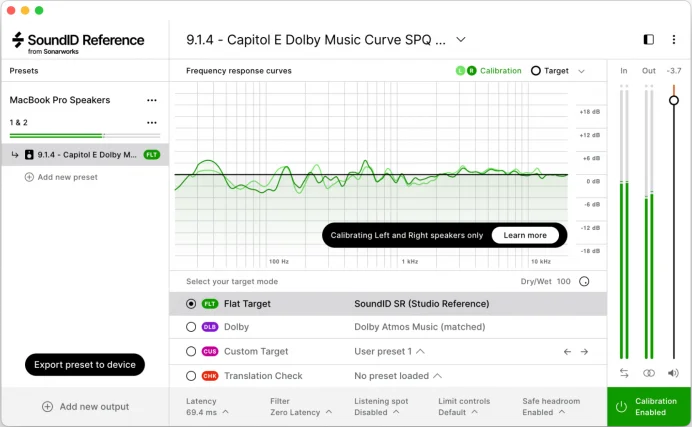Click SoundID SR (Studio Reference) text
The image size is (692, 427).
421,304
